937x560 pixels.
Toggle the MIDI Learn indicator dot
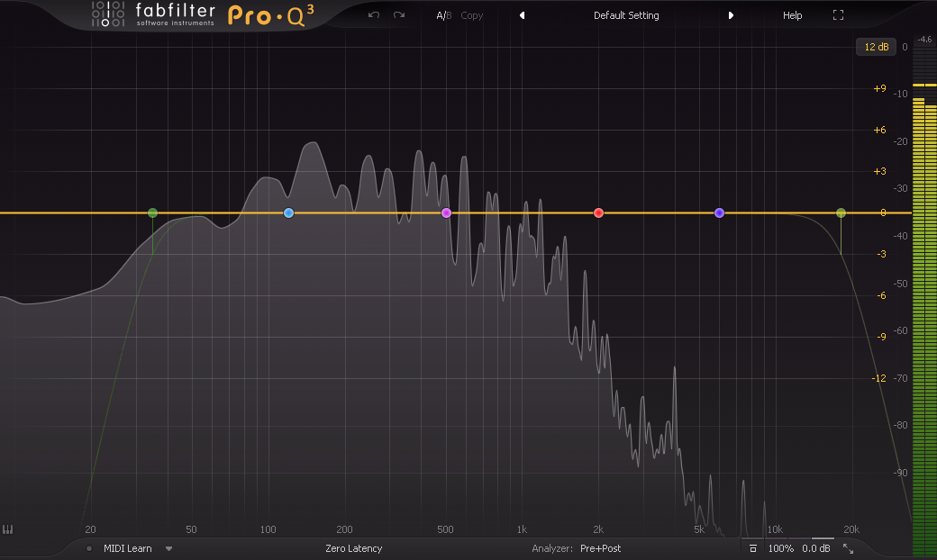tap(89, 548)
